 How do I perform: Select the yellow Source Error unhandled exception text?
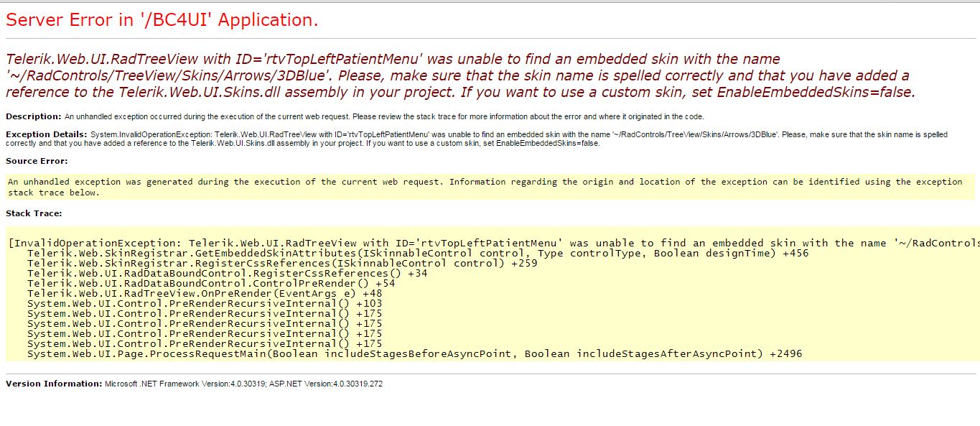485,187
